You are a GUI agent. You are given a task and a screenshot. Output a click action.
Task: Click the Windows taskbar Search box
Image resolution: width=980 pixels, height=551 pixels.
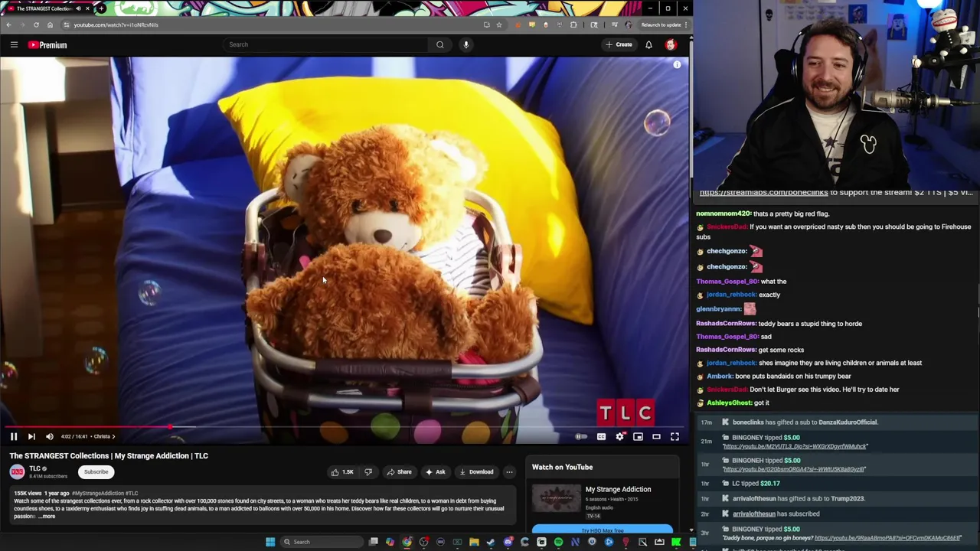pos(322,542)
